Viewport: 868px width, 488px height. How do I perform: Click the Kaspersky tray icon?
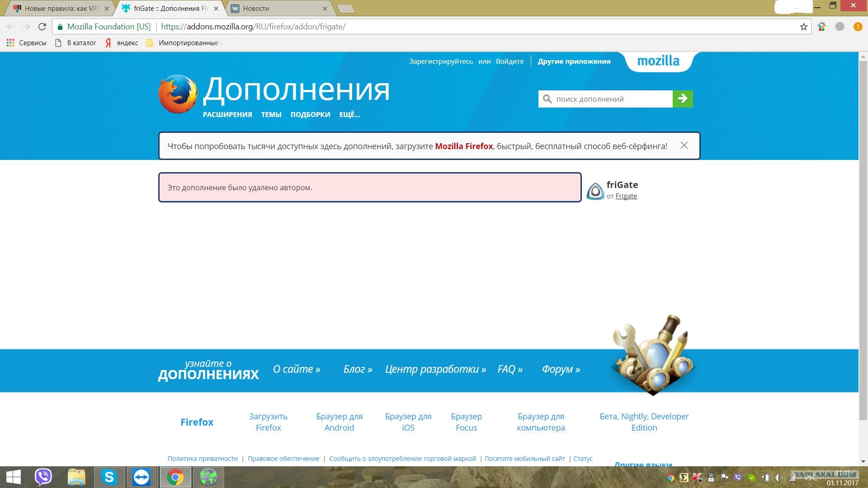[698, 477]
